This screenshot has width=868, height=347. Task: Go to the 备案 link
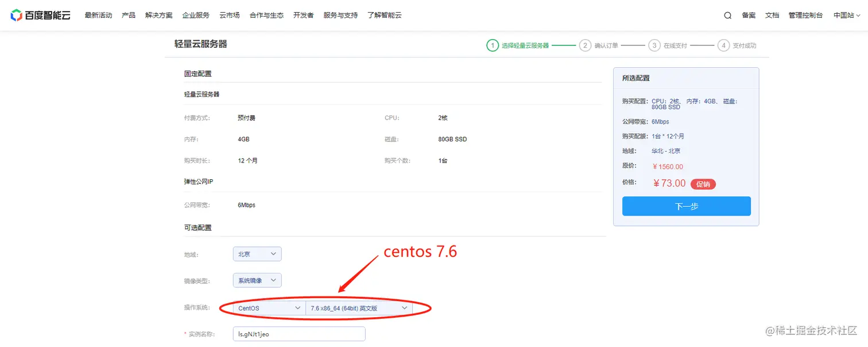click(749, 16)
